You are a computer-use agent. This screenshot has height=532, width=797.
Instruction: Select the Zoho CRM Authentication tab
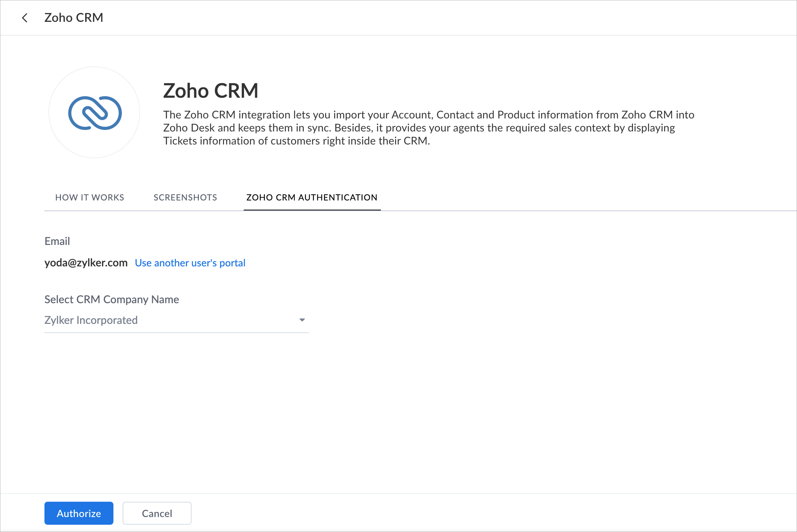pos(312,197)
